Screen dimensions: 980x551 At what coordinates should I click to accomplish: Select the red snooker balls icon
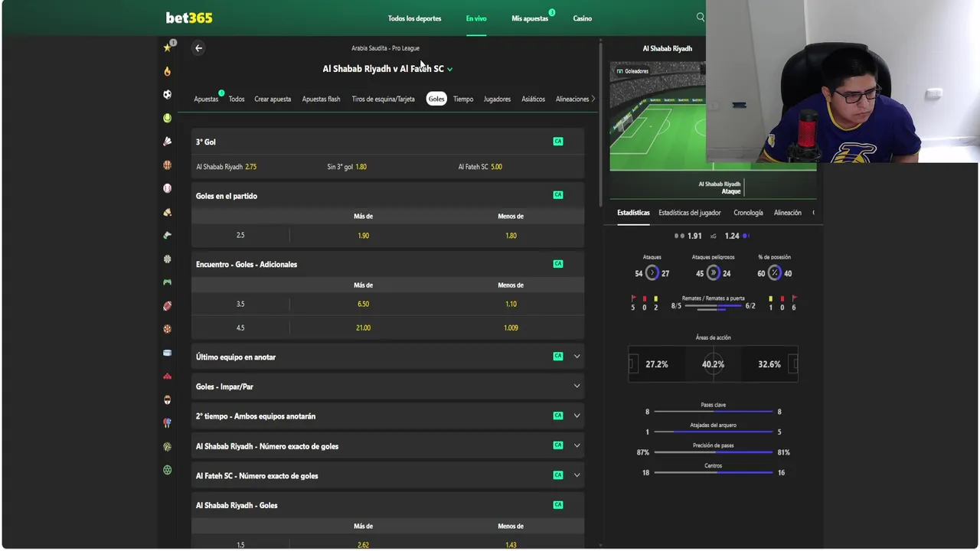[167, 377]
